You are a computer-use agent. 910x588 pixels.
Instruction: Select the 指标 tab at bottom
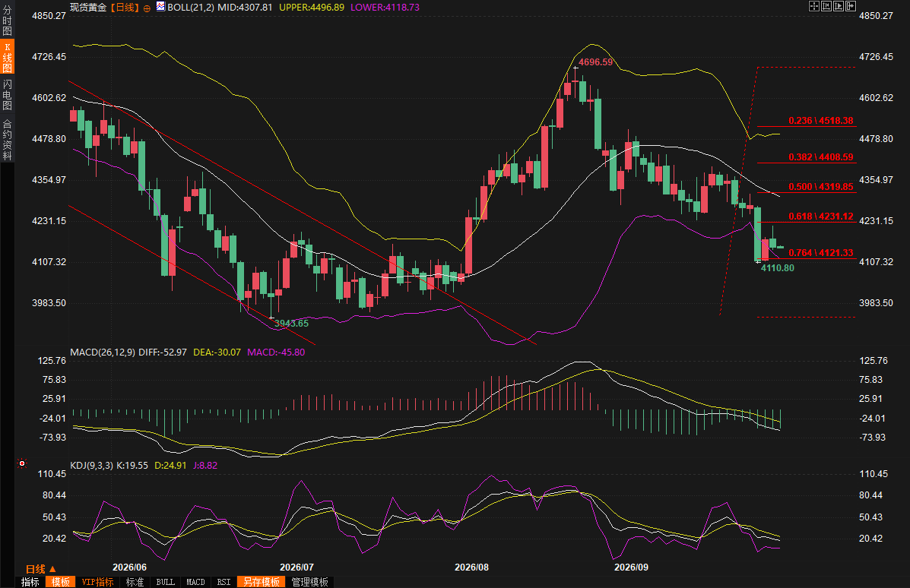(x=30, y=582)
